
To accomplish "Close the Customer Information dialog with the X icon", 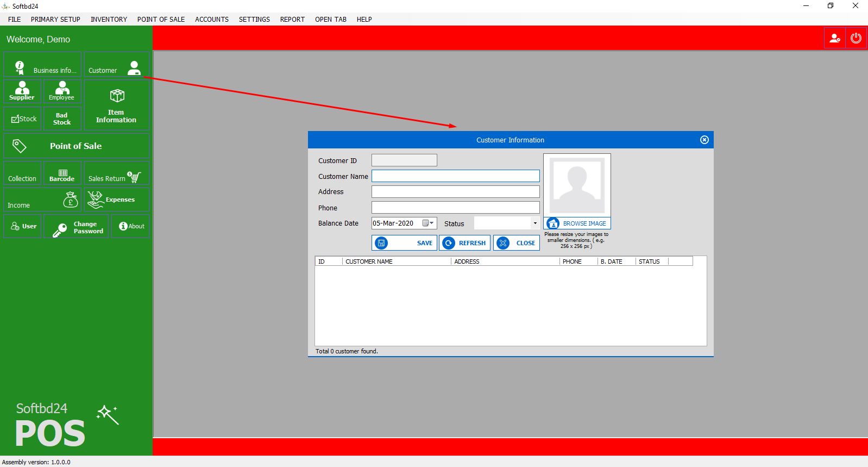I will [705, 140].
